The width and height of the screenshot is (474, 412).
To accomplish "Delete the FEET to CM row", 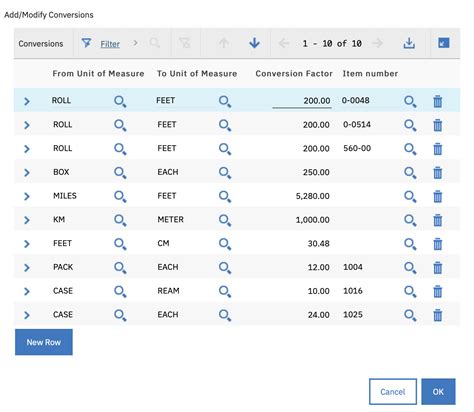I will [438, 244].
